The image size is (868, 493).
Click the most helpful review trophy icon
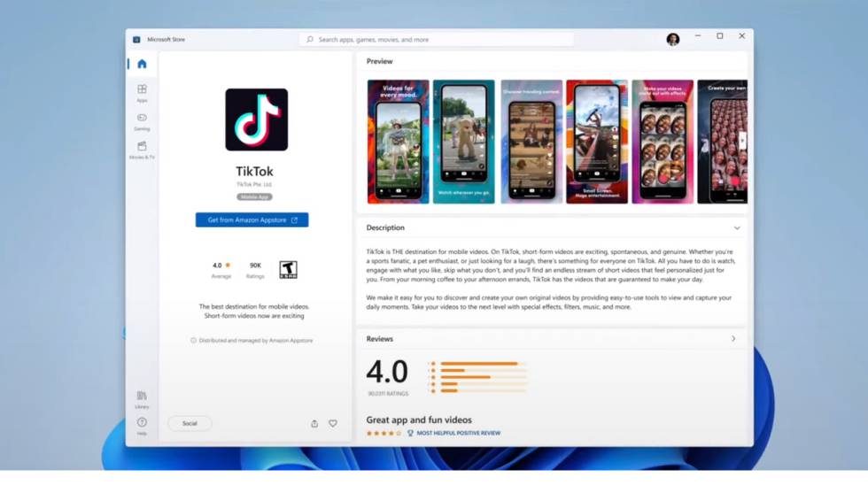coord(410,433)
